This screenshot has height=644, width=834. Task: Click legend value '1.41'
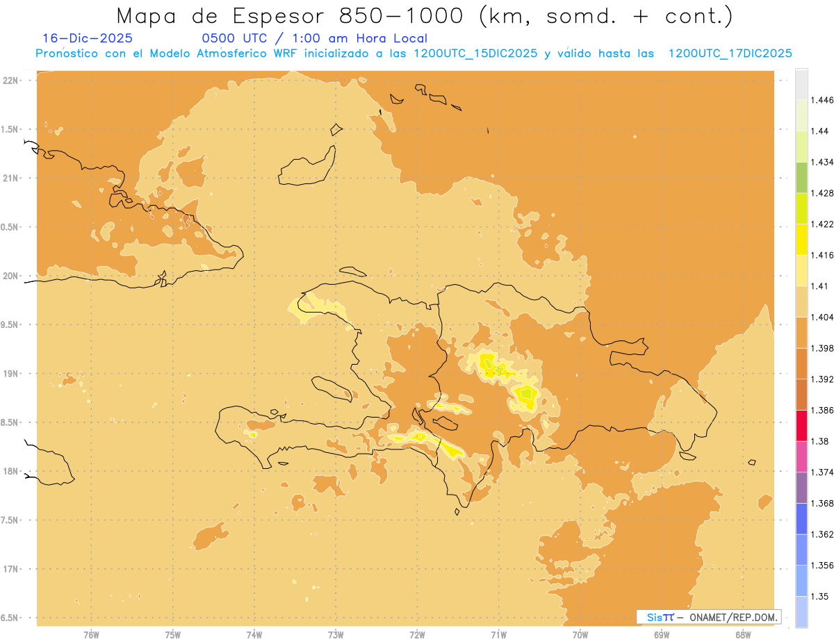819,286
